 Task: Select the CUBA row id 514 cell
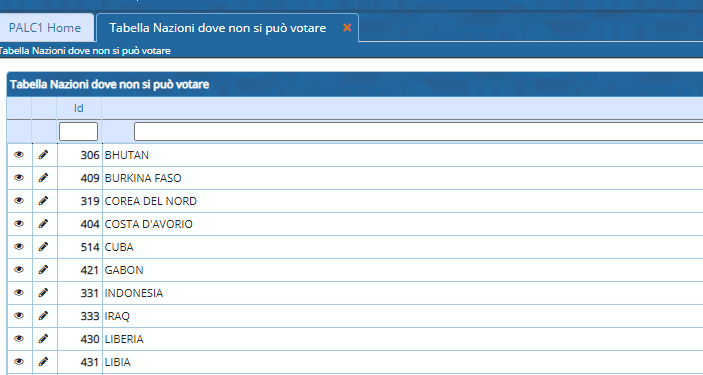pyautogui.click(x=80, y=247)
